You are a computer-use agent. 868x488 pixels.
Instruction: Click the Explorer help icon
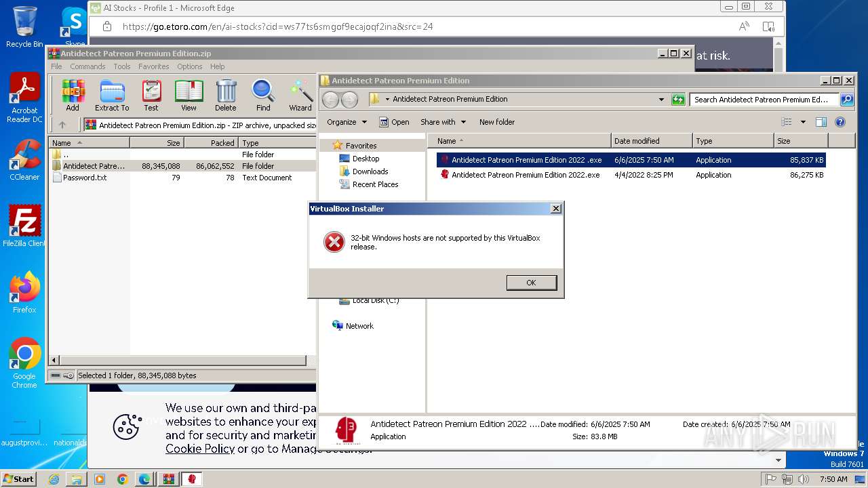tap(840, 122)
